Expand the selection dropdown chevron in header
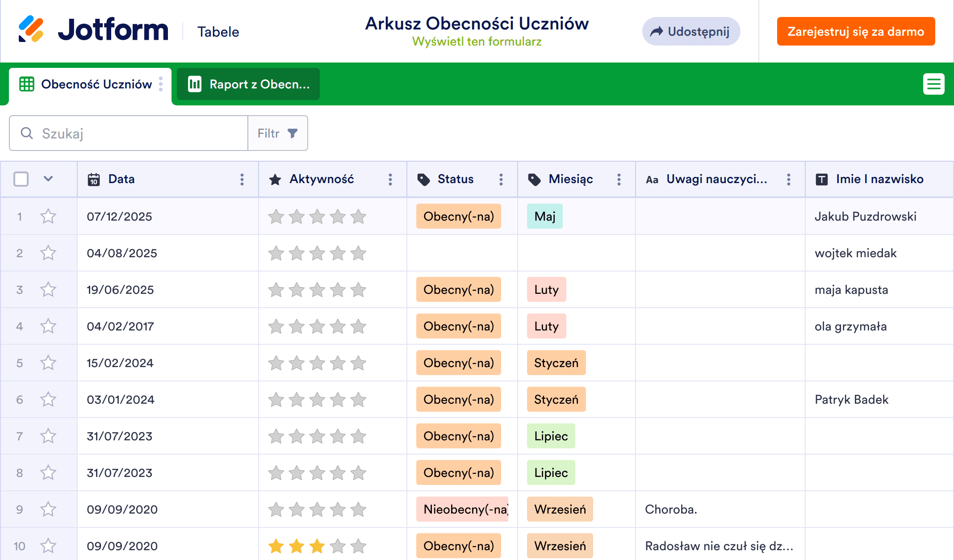954x560 pixels. click(48, 179)
